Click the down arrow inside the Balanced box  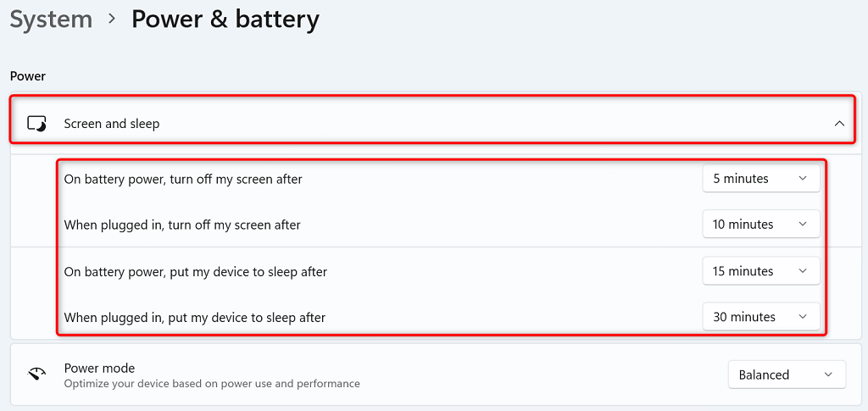[x=828, y=375]
